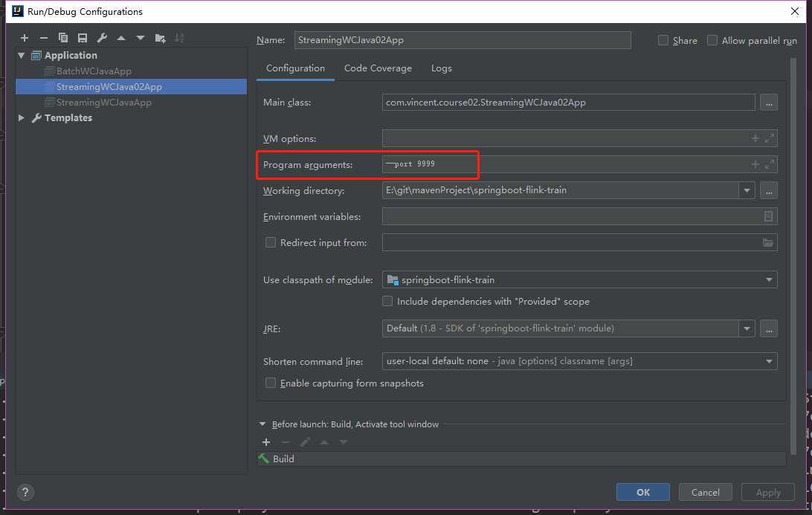This screenshot has height=515, width=812.
Task: Insert macro in VM options plus icon
Action: coord(755,138)
